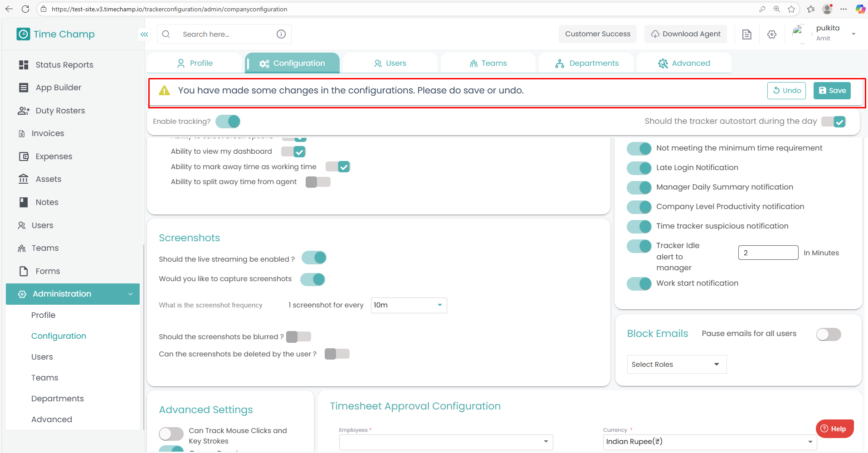
Task: Click the Save button
Action: [x=832, y=91]
